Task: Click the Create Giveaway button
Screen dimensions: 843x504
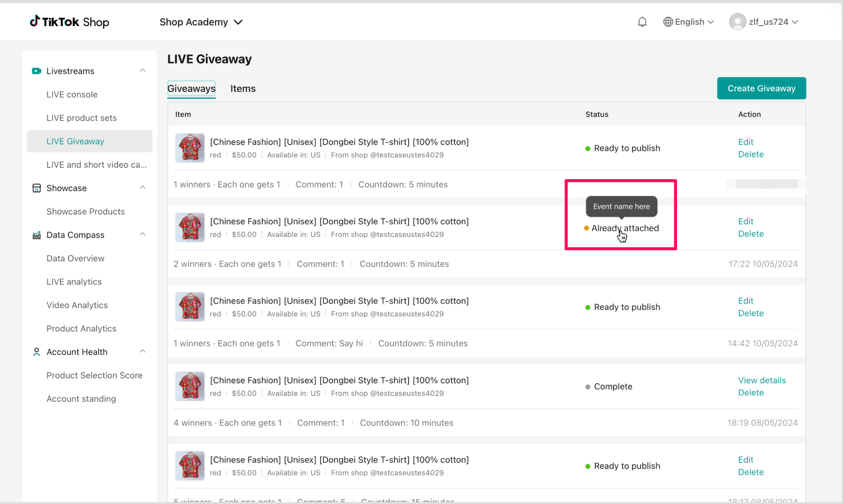Action: 761,88
